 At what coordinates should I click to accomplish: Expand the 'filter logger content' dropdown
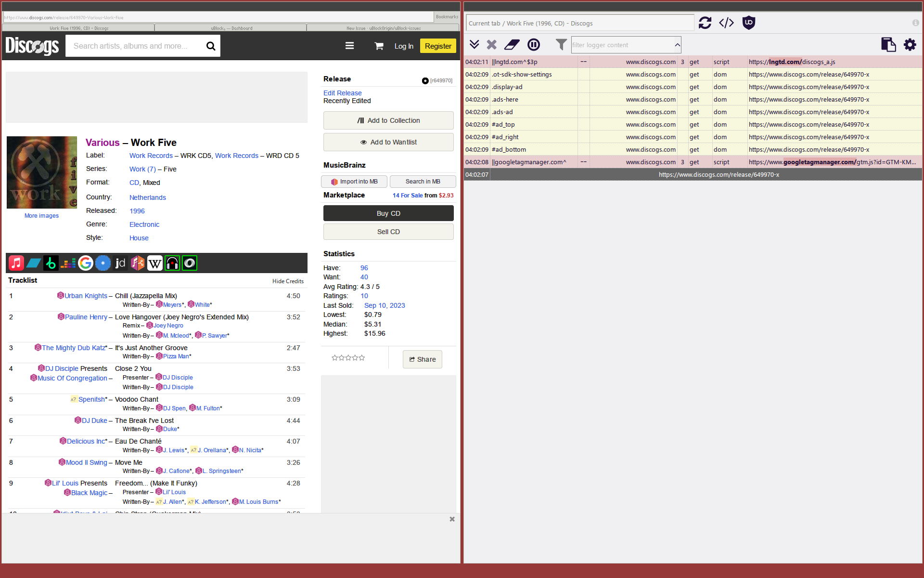coord(677,45)
